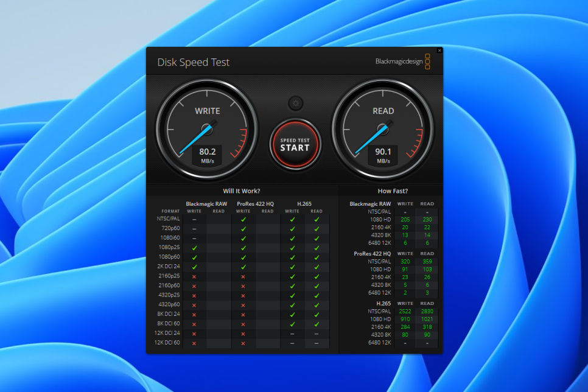588x392 pixels.
Task: Click the READ speed gauge dial
Action: tap(383, 128)
